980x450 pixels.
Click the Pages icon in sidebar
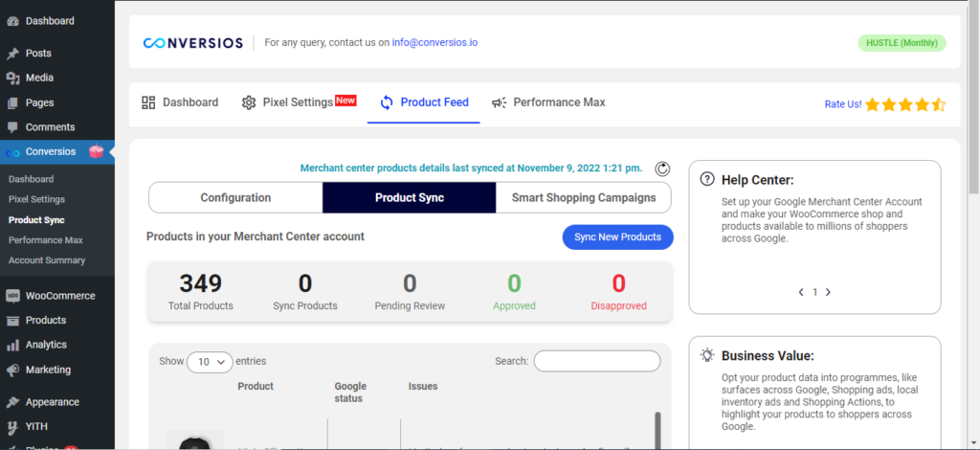pyautogui.click(x=12, y=102)
